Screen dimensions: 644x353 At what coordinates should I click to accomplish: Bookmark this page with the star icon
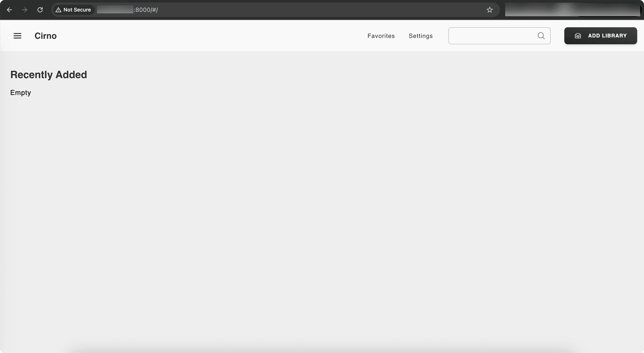coord(489,10)
